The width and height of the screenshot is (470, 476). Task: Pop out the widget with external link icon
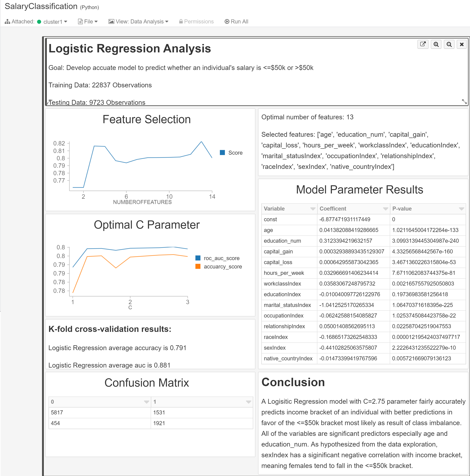pyautogui.click(x=423, y=44)
